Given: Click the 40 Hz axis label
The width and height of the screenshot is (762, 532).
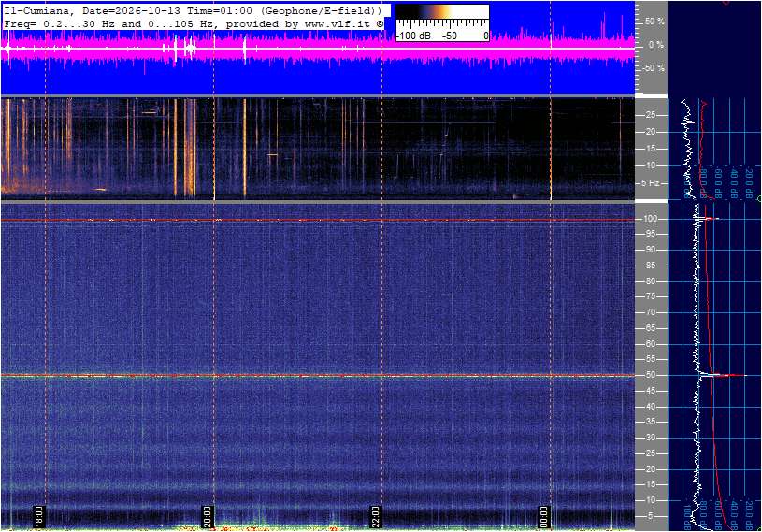Looking at the screenshot, I should pyautogui.click(x=650, y=407).
